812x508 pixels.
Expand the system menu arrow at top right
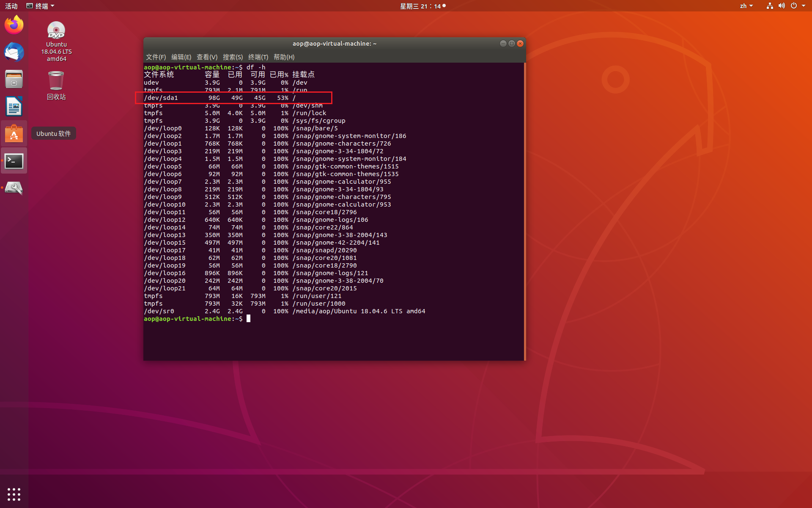coord(804,6)
